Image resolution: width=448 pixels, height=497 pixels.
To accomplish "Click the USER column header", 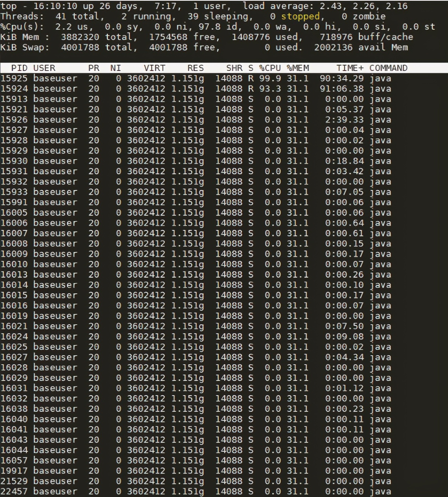I will click(x=44, y=68).
